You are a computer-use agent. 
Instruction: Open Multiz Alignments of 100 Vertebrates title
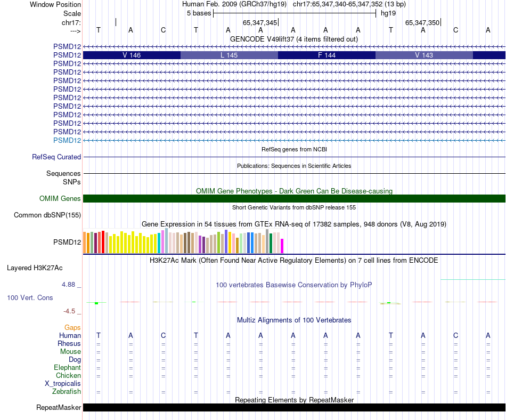click(294, 320)
